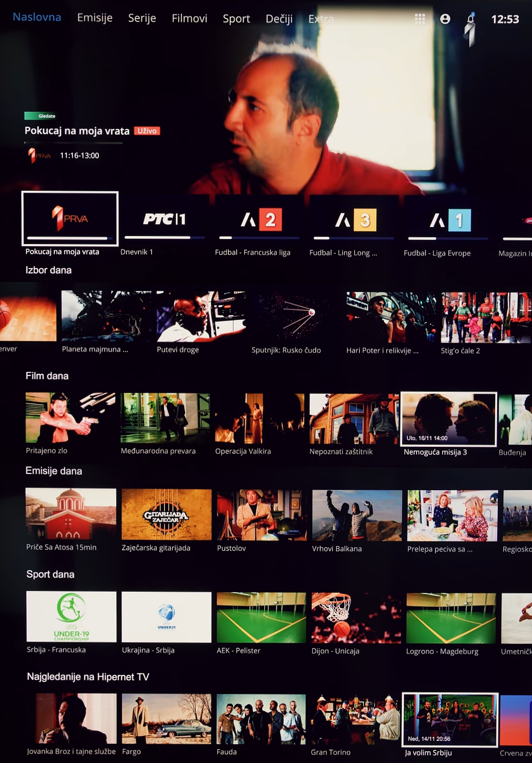This screenshot has height=763, width=532.
Task: Click the Fudbal - Liga Evrope label
Action: pyautogui.click(x=437, y=253)
